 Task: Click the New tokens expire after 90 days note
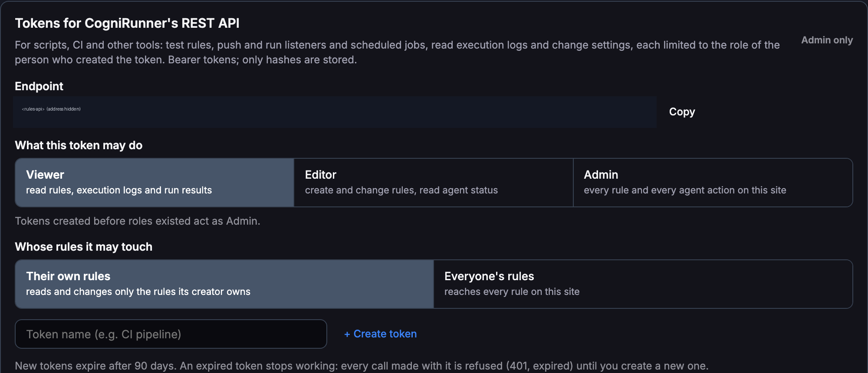[x=362, y=366]
